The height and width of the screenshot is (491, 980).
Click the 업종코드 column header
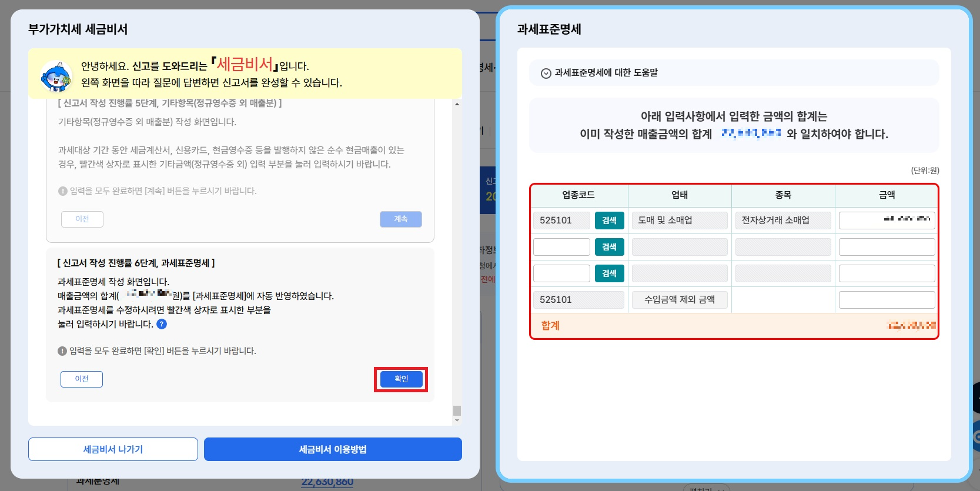(578, 195)
